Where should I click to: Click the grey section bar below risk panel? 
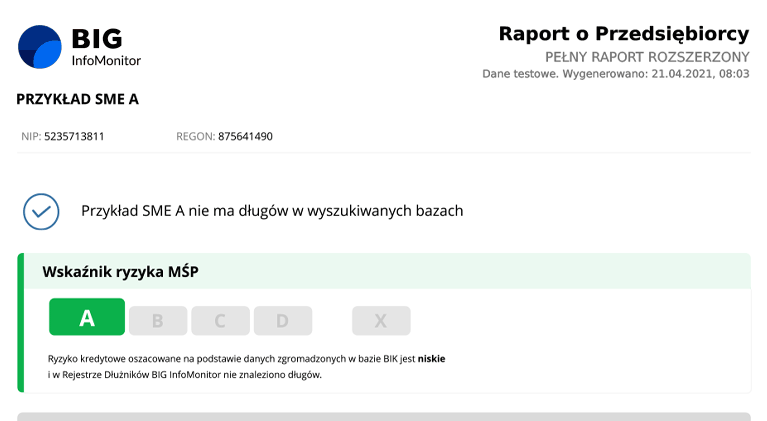pos(383,416)
